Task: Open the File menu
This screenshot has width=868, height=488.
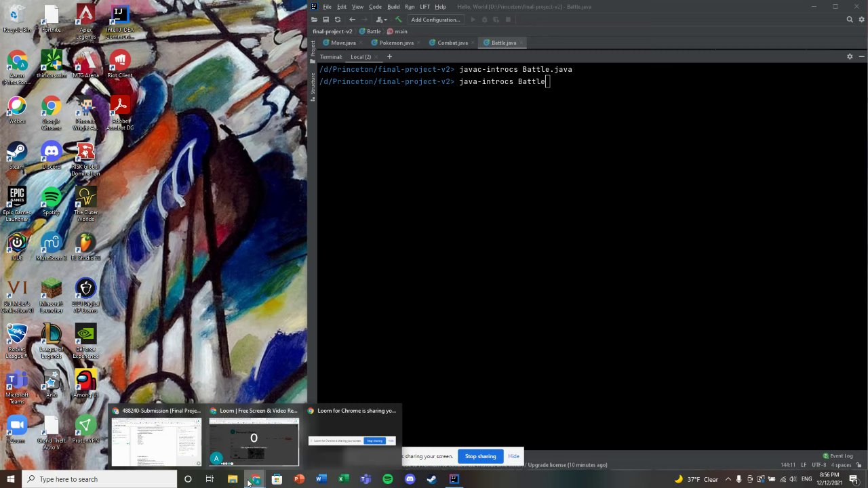Action: [327, 7]
